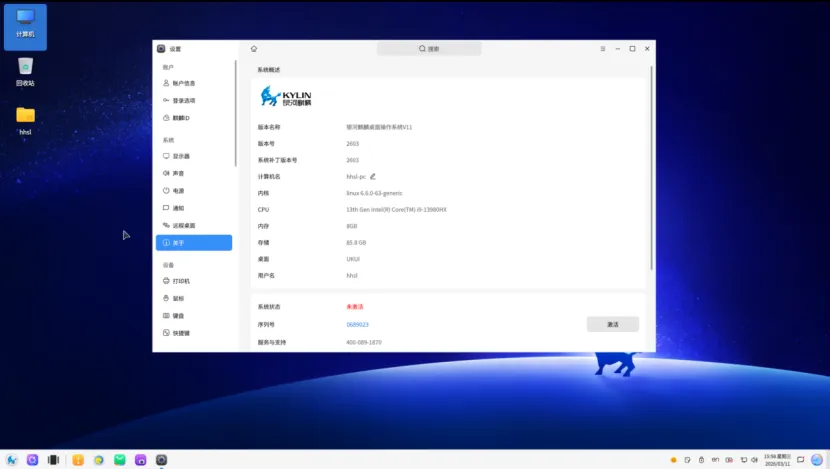Image resolution: width=831 pixels, height=470 pixels.
Task: Click the 激活 activate button
Action: 613,324
